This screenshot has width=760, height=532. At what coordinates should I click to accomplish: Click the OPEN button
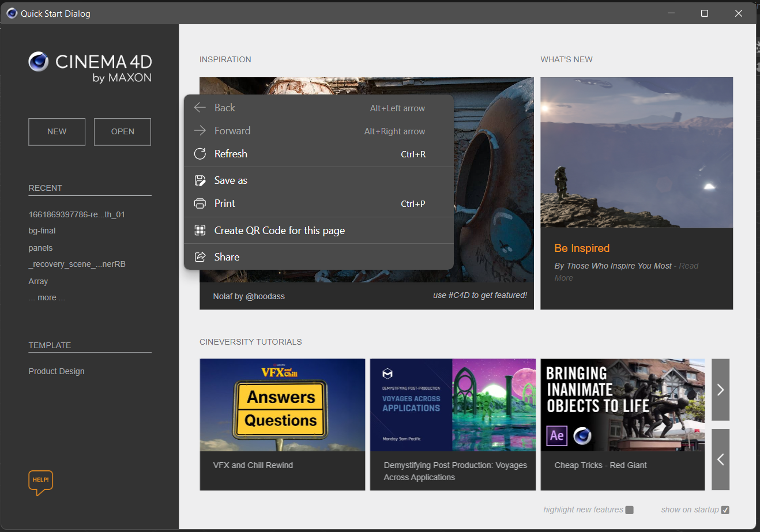123,132
